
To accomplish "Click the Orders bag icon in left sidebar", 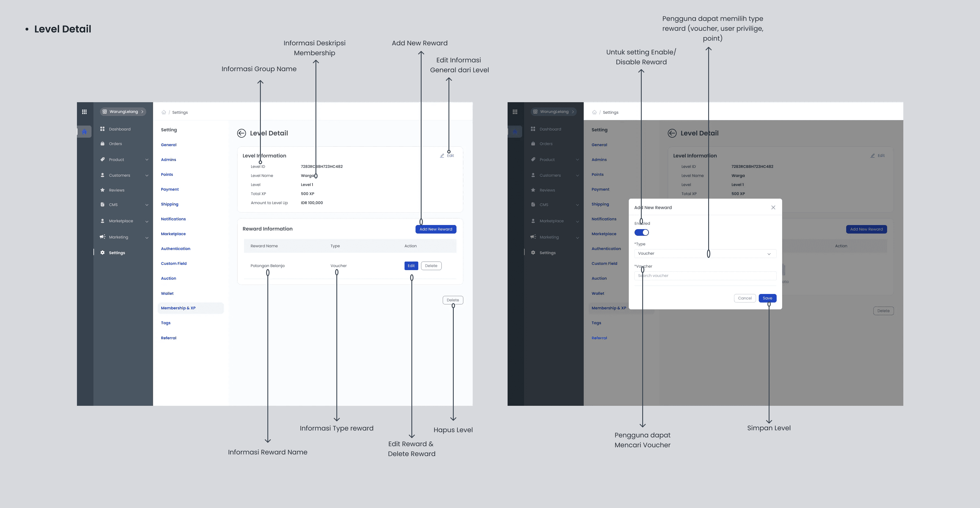I will 102,144.
